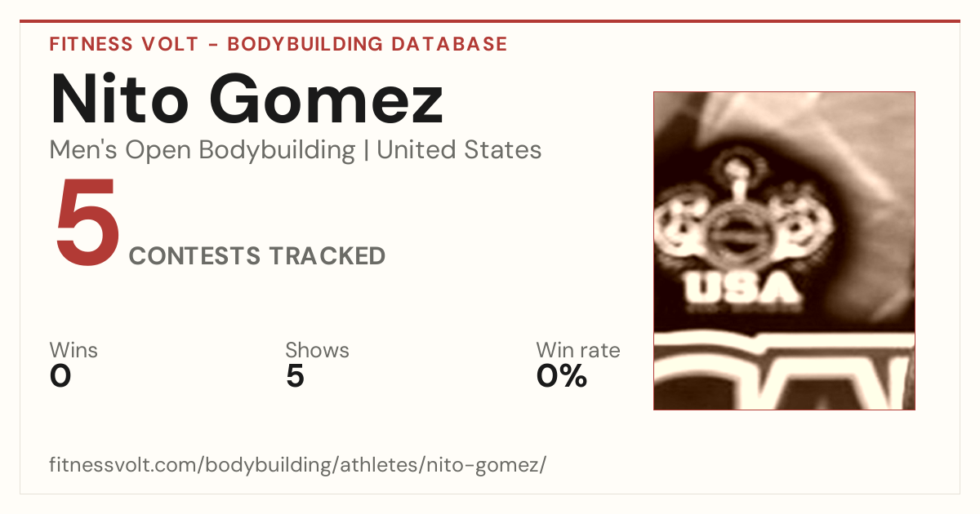Click the Fitness Volt - Bodybuilding Database header
This screenshot has width=980, height=514.
[x=278, y=44]
